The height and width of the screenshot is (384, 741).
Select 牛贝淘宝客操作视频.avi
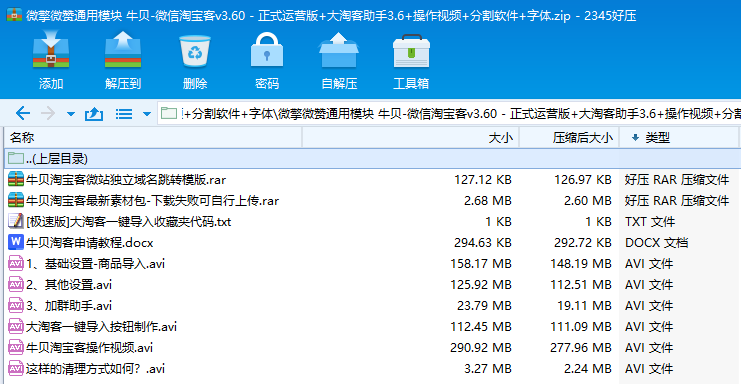90,348
